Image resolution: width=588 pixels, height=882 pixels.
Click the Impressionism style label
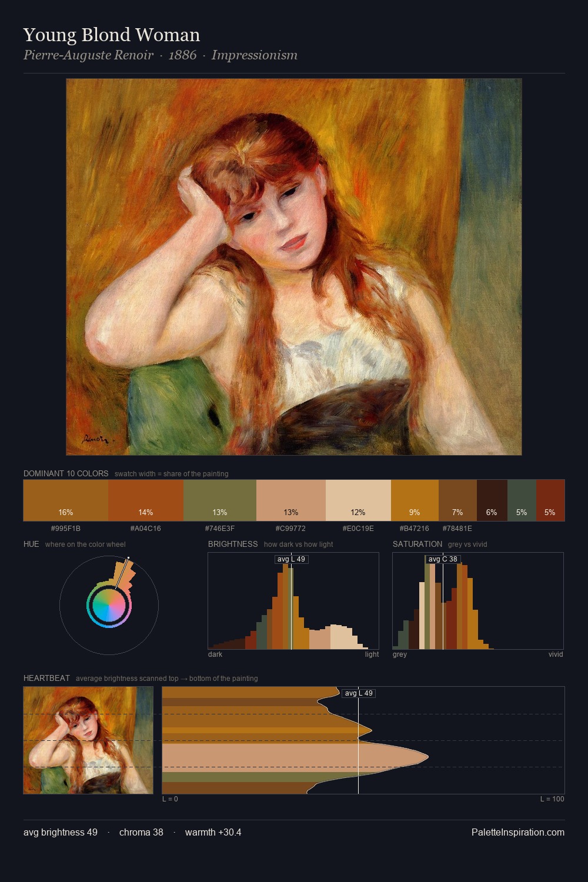click(x=255, y=55)
